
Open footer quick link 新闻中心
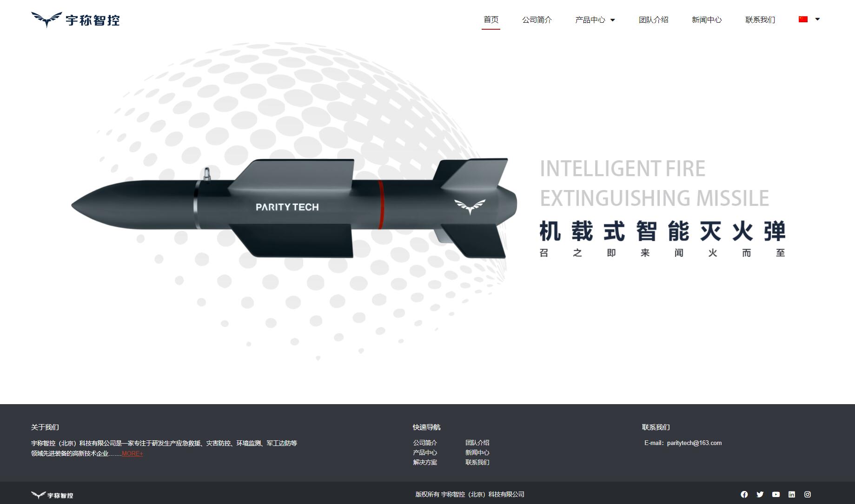point(477,452)
